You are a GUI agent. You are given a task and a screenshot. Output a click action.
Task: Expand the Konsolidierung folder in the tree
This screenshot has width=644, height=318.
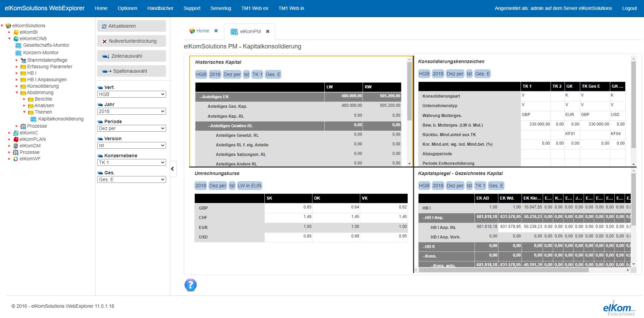17,86
